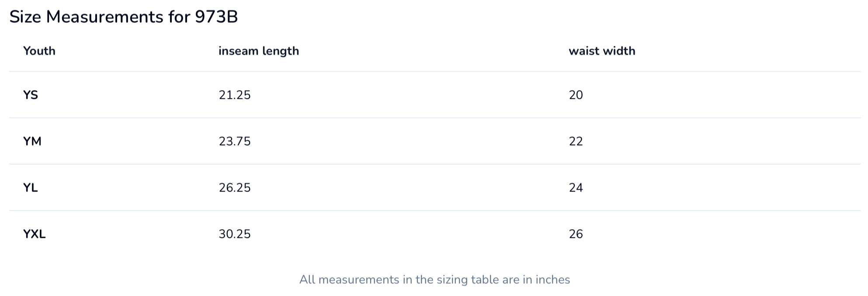Screen dimensions: 868x296
Task: Select the word inches in the footnote
Action: [x=553, y=280]
